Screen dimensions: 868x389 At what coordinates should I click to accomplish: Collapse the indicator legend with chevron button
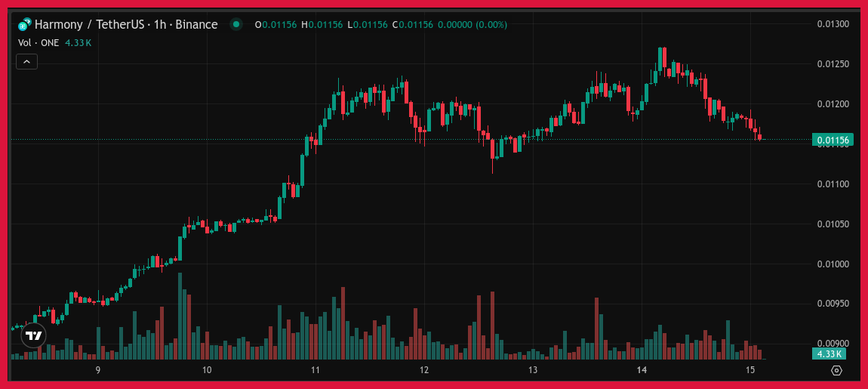26,61
